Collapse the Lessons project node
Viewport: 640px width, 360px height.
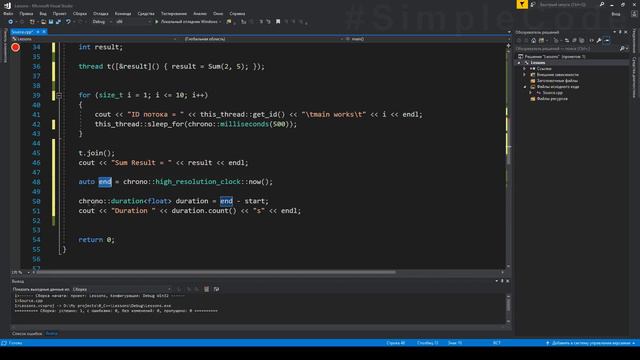click(x=519, y=63)
